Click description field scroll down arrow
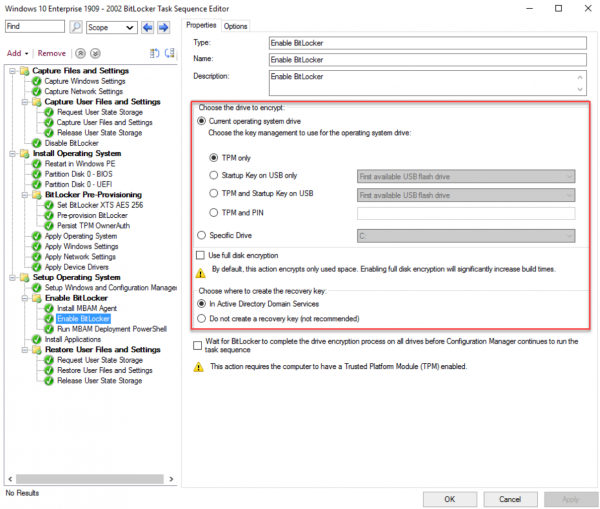This screenshot has width=600, height=509. point(580,89)
